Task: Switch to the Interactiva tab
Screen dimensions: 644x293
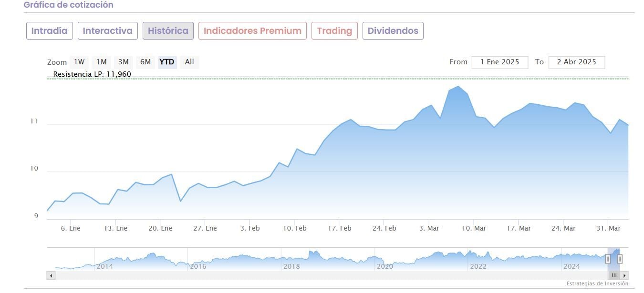Action: click(107, 31)
